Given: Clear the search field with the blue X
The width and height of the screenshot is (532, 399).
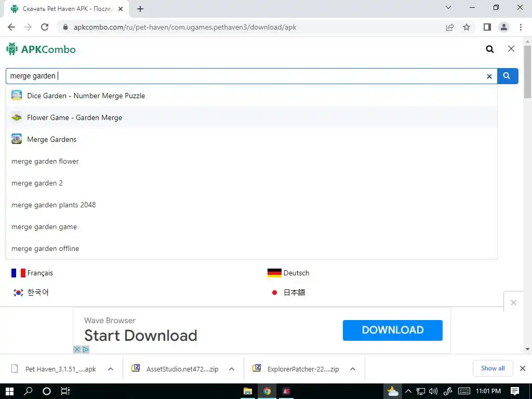Looking at the screenshot, I should click(x=489, y=76).
